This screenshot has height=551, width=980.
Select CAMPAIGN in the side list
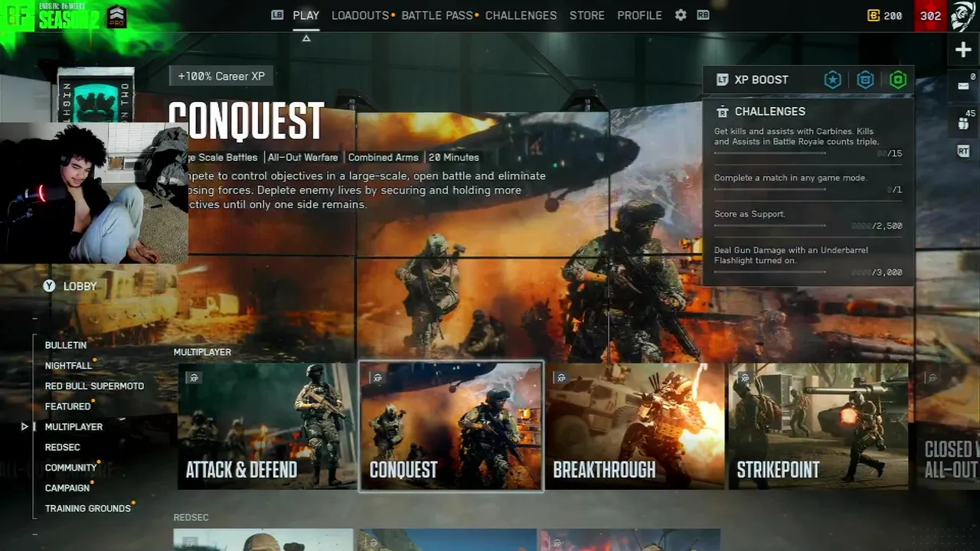point(67,488)
